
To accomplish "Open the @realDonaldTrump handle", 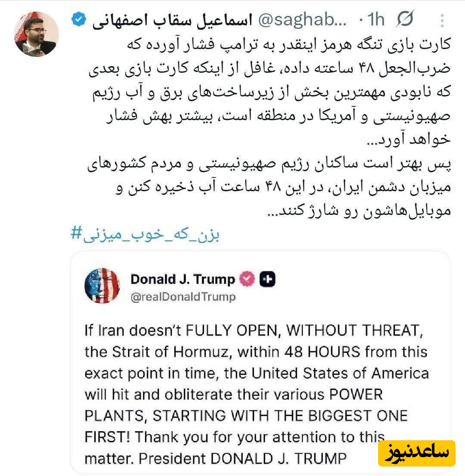I will click(x=183, y=297).
